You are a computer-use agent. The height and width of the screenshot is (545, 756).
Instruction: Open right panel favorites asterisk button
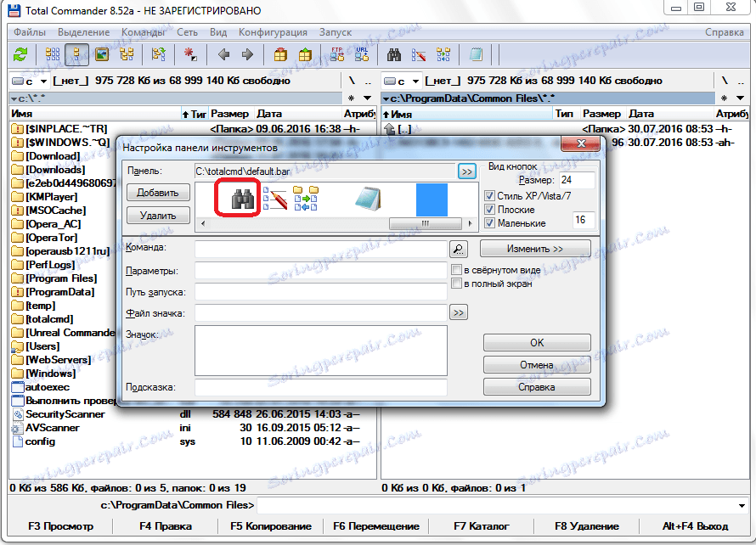(x=725, y=98)
